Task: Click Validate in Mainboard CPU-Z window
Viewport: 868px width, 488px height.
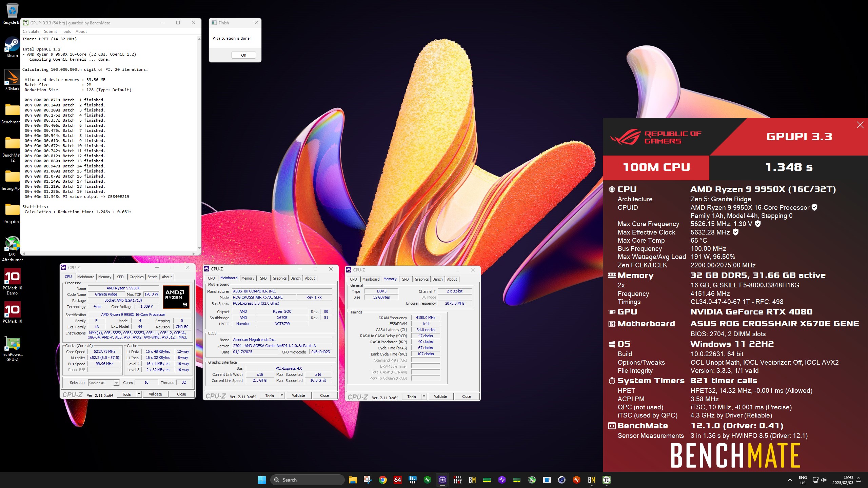Action: click(x=298, y=395)
